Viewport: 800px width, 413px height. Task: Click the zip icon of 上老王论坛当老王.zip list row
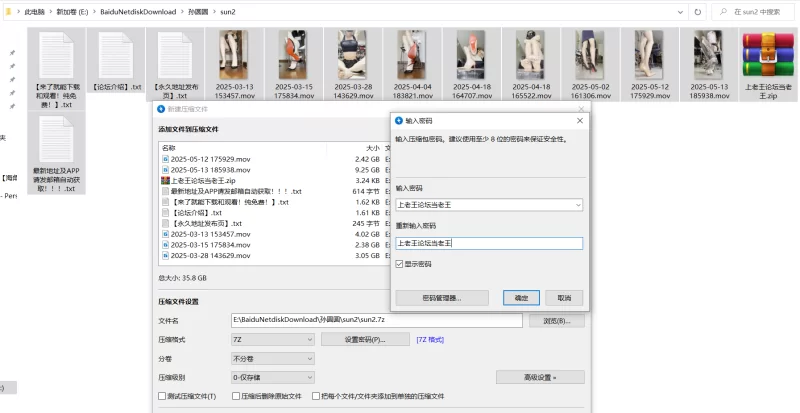tap(165, 181)
